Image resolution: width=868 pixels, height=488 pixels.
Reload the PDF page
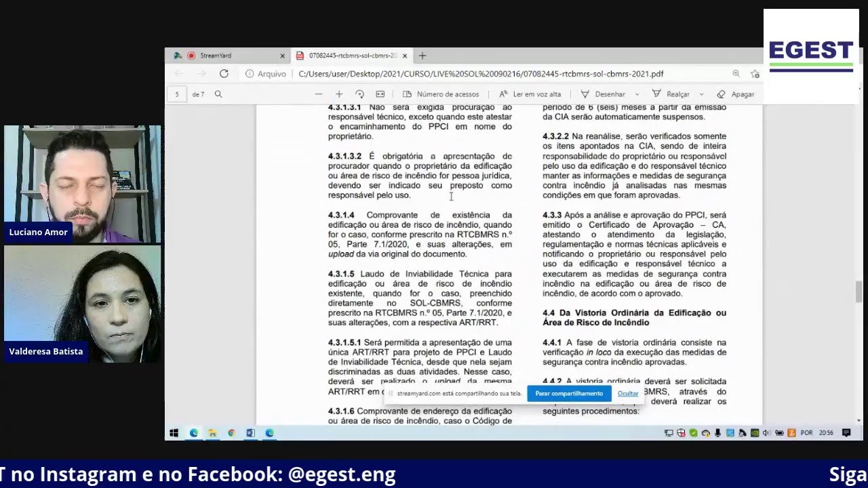pyautogui.click(x=224, y=74)
